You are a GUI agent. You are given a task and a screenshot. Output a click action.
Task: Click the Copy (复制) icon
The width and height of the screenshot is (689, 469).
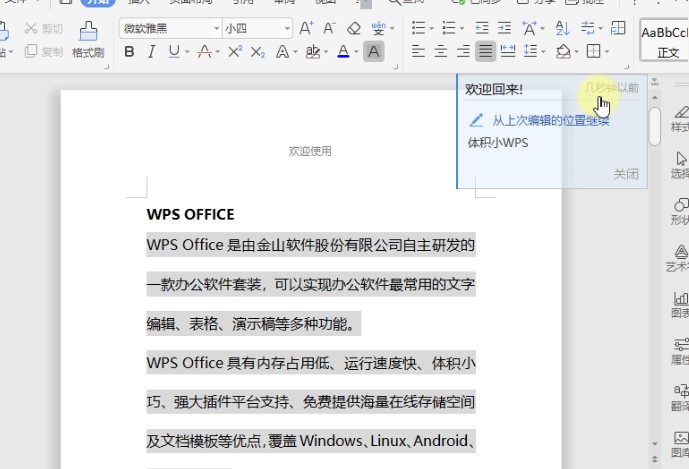point(31,51)
